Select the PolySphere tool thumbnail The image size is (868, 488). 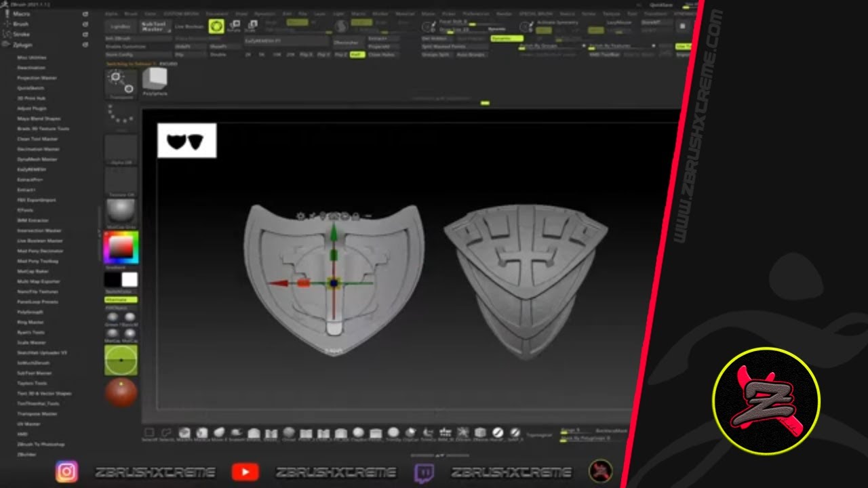pos(155,81)
